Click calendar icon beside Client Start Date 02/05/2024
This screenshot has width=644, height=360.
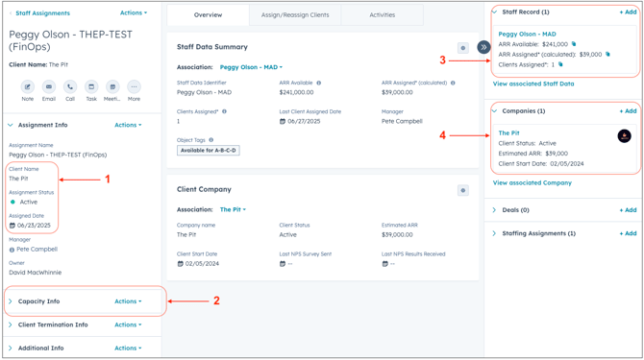coord(180,264)
